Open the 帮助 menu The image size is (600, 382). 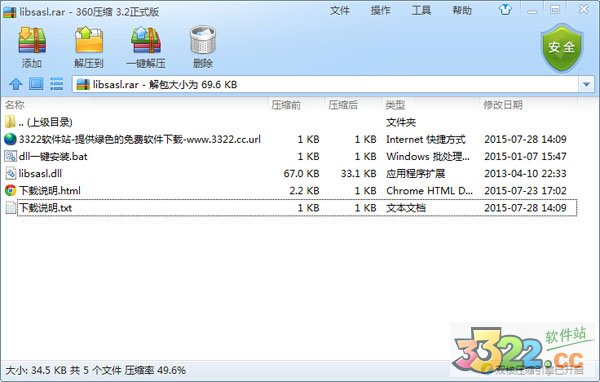click(x=462, y=10)
